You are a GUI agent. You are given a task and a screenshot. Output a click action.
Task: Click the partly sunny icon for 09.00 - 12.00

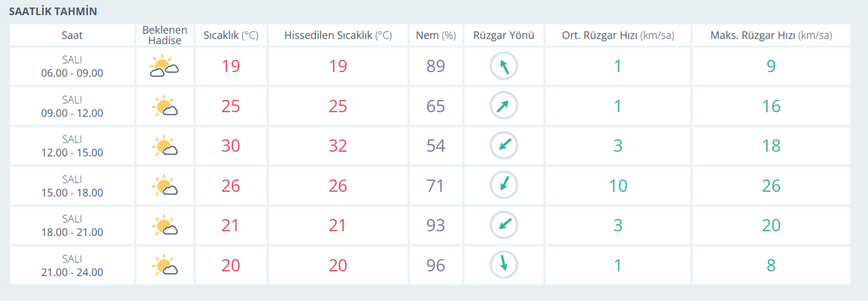[165, 106]
